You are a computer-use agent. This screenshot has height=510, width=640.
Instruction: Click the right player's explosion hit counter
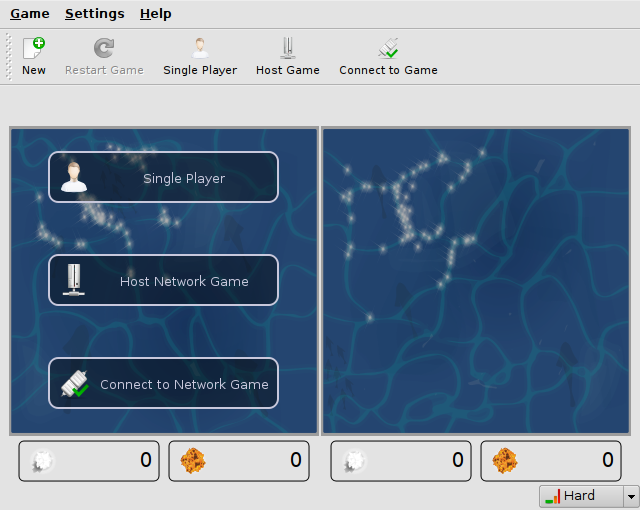551,461
